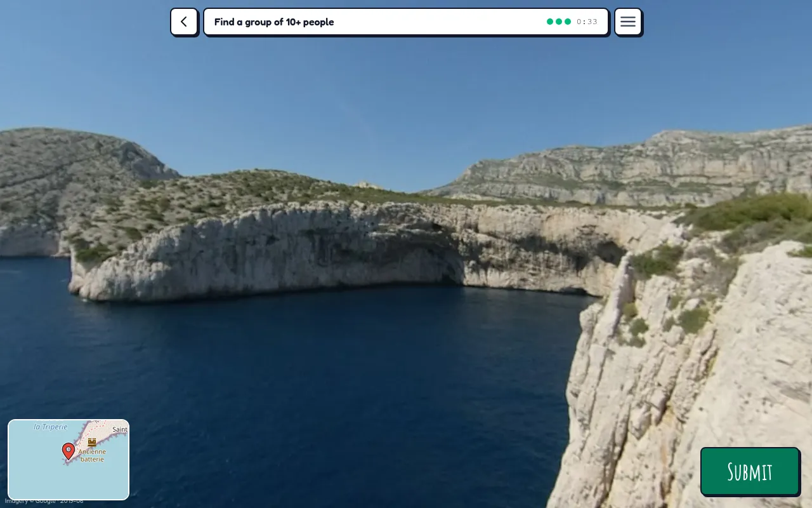The height and width of the screenshot is (508, 812).
Task: Click the red location pin on minimap
Action: point(69,451)
